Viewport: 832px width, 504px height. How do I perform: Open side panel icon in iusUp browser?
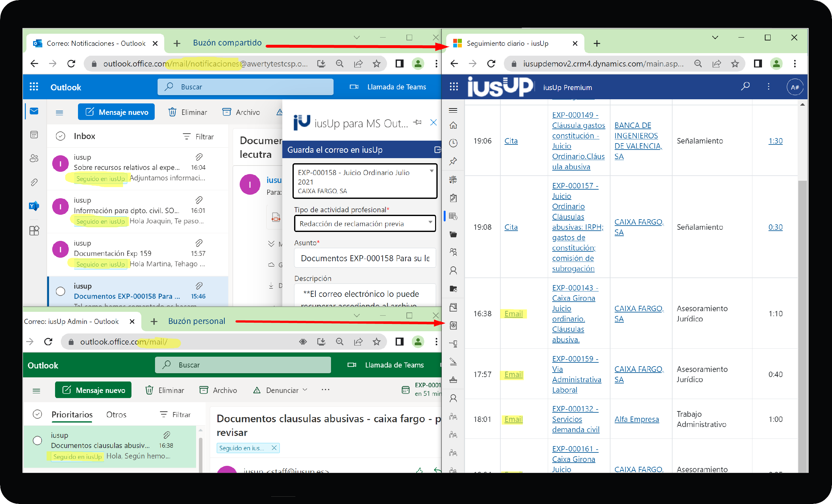click(x=758, y=63)
